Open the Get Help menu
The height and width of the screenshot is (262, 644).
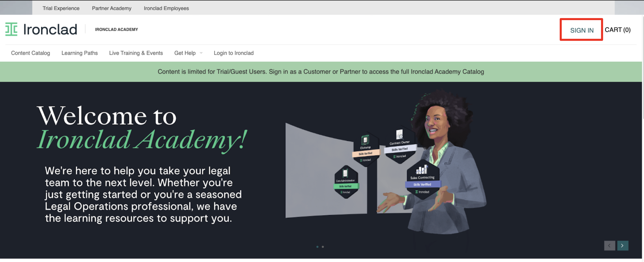tap(185, 53)
